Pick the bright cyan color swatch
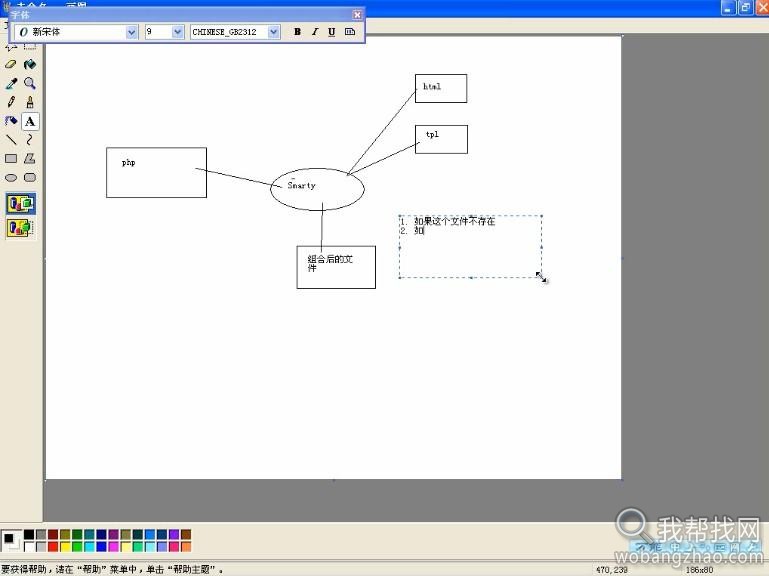The image size is (769, 576). (89, 547)
